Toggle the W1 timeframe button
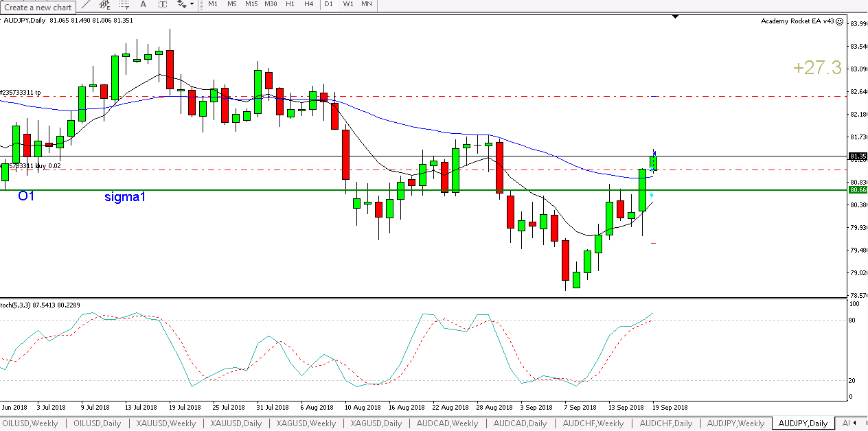 (x=348, y=4)
